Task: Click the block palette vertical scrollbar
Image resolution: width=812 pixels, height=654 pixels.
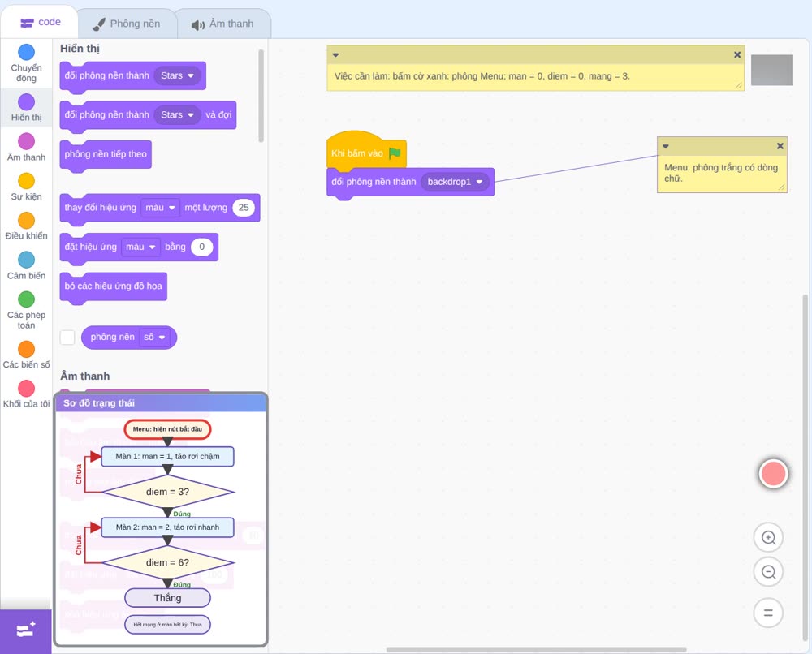Action: tap(261, 96)
